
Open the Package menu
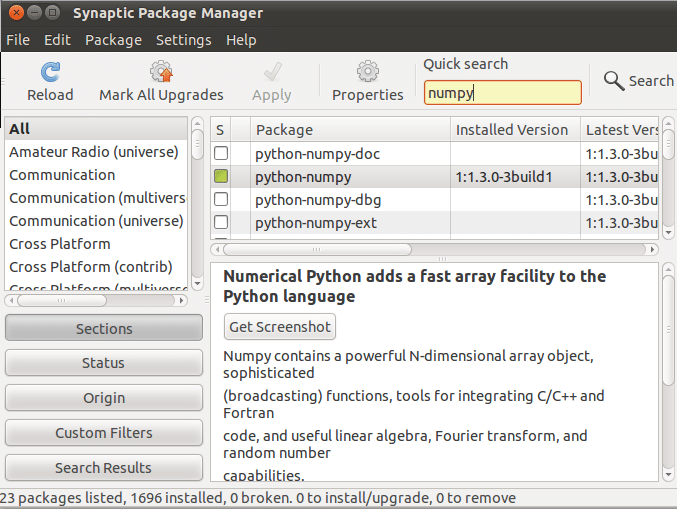point(113,40)
